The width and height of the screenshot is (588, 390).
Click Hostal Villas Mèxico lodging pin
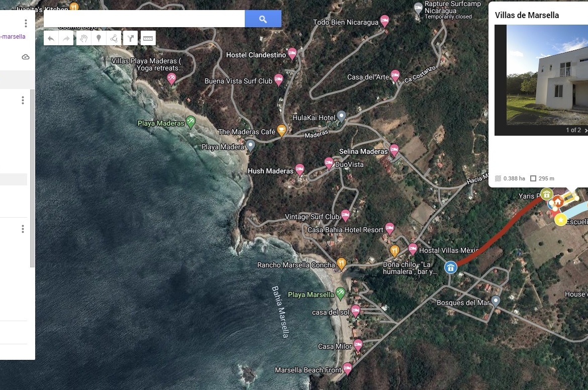coord(413,249)
